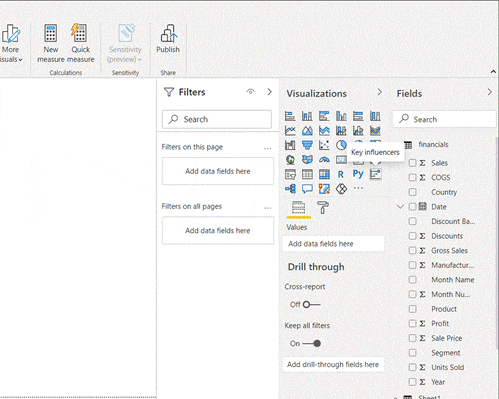Pick the Pie chart visualization
This screenshot has width=499, height=399.
(341, 145)
